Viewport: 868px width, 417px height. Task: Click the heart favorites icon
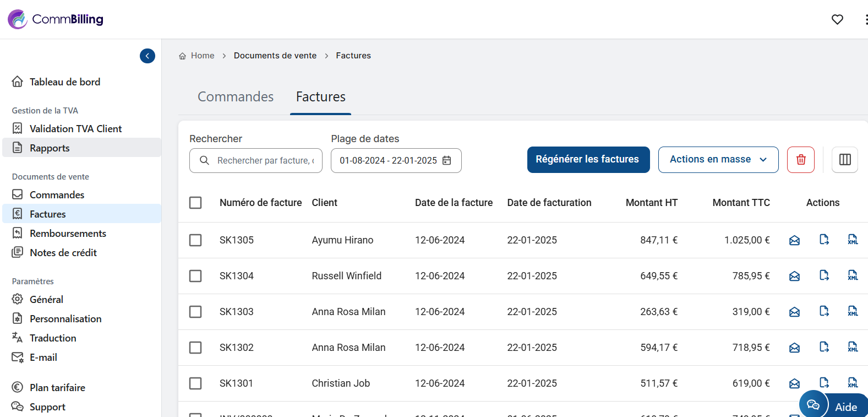coord(837,19)
